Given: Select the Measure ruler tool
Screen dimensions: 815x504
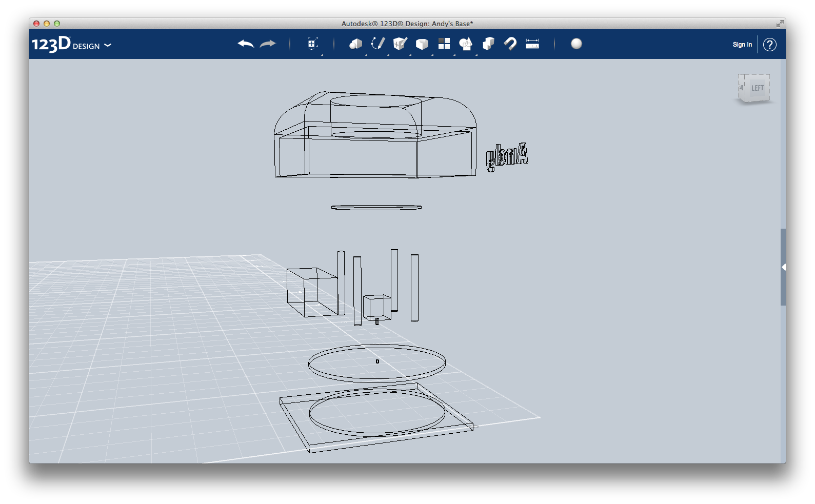Looking at the screenshot, I should pos(532,44).
